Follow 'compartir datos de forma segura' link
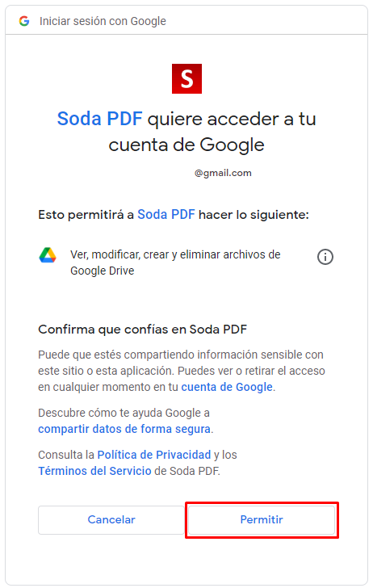Screen dimensions: 373x588 [x=124, y=429]
